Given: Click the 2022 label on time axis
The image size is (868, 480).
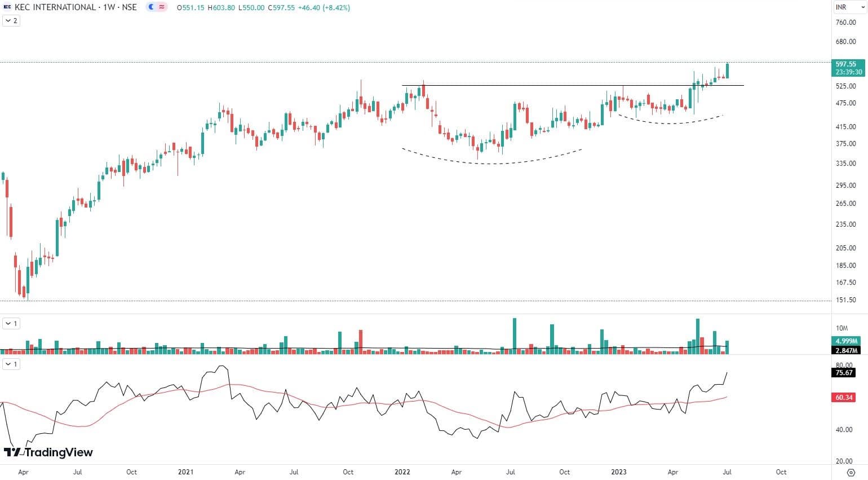Looking at the screenshot, I should (402, 472).
